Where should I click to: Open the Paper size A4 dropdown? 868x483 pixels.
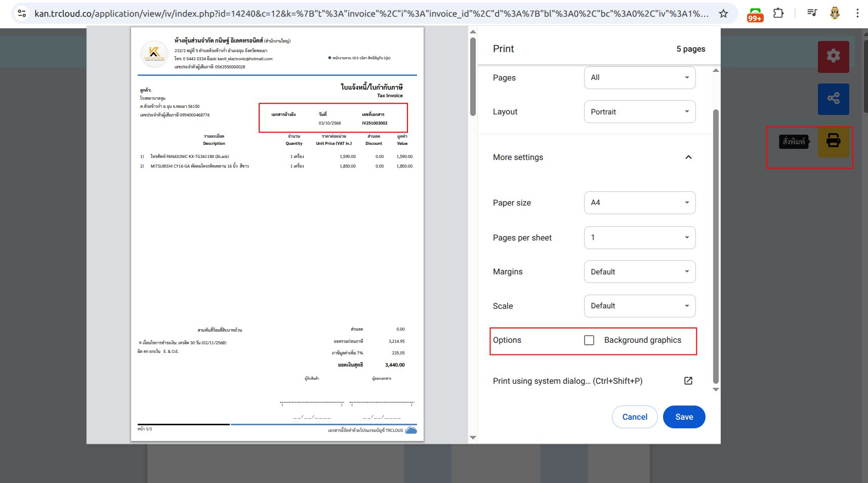[x=640, y=203]
